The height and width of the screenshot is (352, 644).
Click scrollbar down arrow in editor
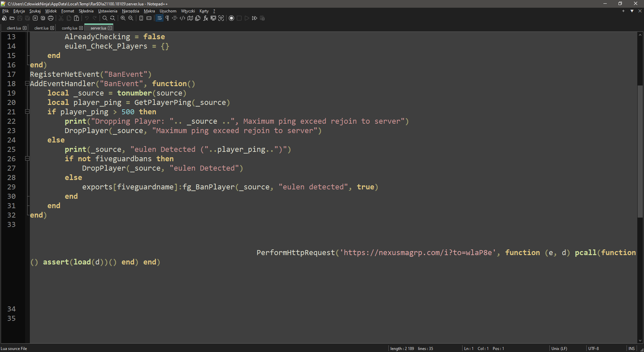coord(640,341)
